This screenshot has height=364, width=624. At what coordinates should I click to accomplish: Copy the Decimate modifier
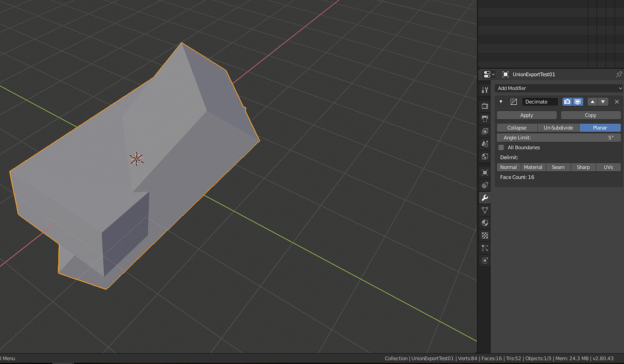(x=590, y=115)
